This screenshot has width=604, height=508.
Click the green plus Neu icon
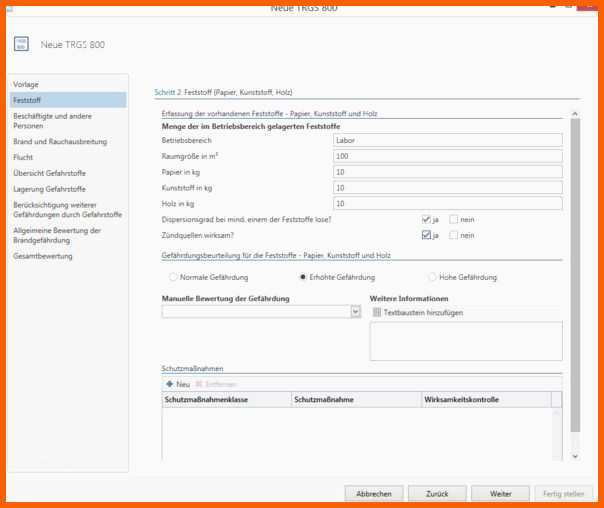[170, 384]
